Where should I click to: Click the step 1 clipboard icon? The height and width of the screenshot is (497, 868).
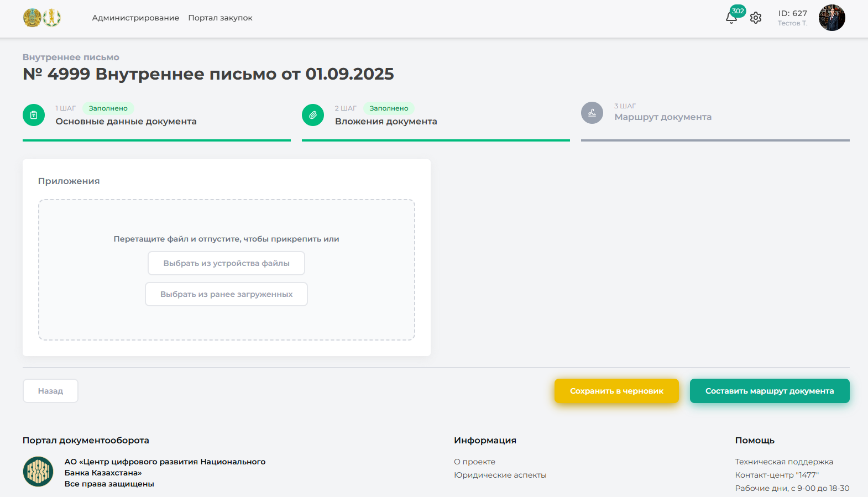coord(34,115)
